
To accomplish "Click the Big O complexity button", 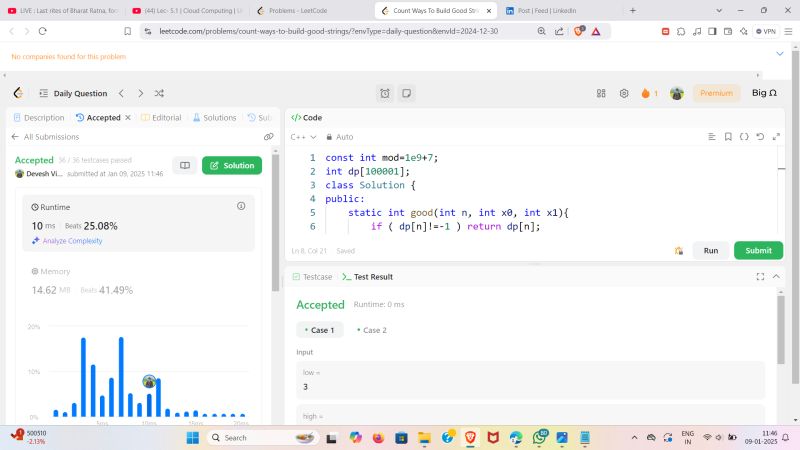I will tap(764, 93).
